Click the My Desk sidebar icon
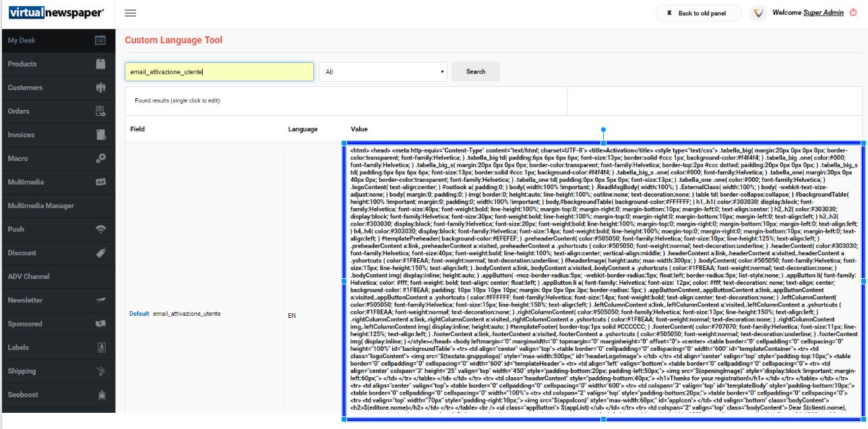 100,40
